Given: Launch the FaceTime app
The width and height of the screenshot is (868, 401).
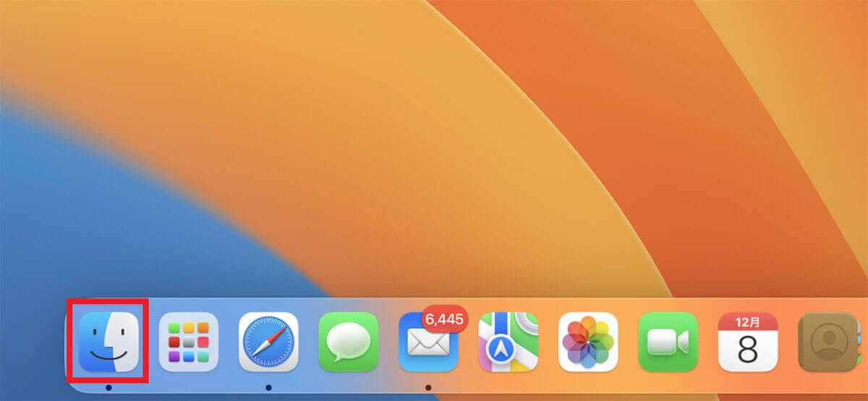Looking at the screenshot, I should [668, 342].
